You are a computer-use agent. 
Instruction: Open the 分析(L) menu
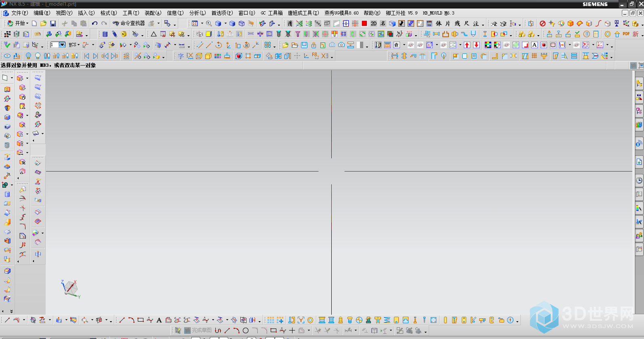[x=198, y=13]
